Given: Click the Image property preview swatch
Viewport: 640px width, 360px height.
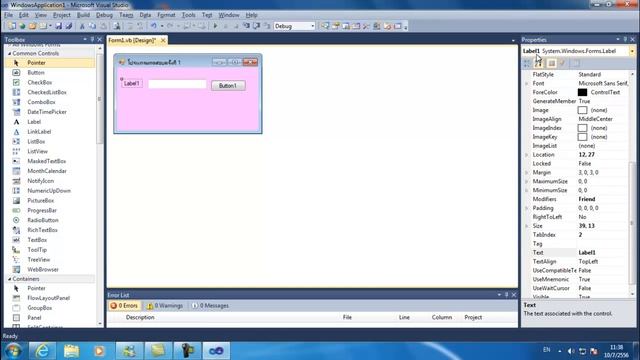Looking at the screenshot, I should pyautogui.click(x=582, y=110).
